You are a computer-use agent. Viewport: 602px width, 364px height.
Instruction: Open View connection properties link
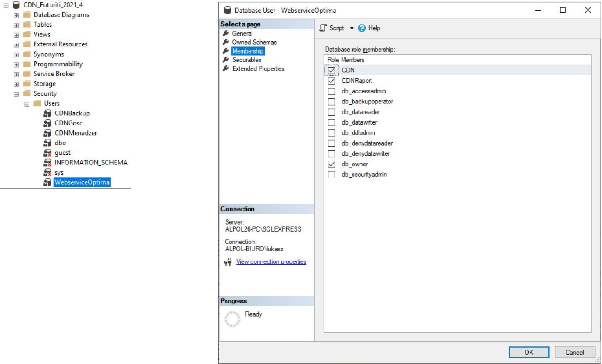tap(271, 262)
